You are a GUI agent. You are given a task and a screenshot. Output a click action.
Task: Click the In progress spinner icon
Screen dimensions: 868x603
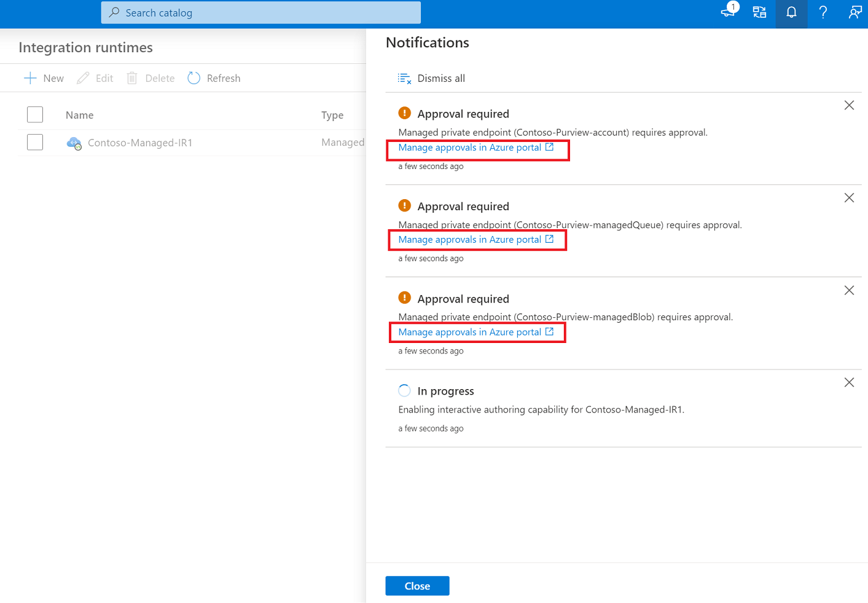tap(404, 390)
